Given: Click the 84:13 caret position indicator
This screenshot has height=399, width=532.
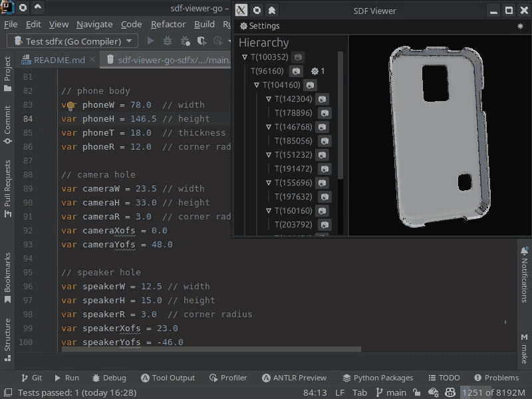Looking at the screenshot, I should (315, 392).
